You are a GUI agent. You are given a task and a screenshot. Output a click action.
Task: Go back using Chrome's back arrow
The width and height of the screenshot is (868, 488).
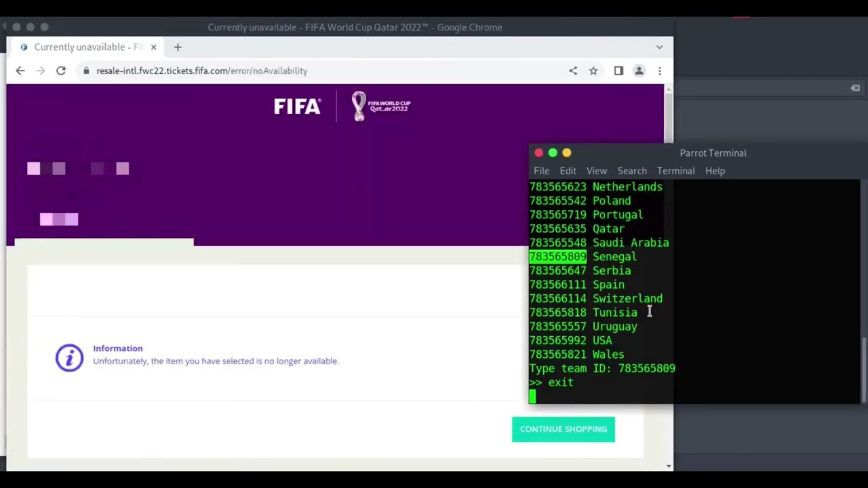click(x=20, y=70)
